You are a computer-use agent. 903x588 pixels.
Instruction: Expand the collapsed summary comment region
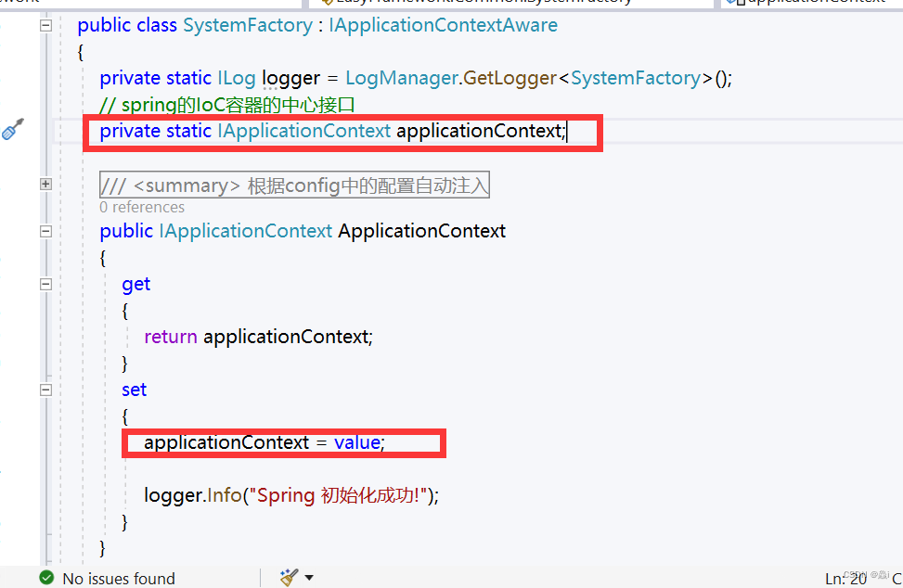pos(45,185)
